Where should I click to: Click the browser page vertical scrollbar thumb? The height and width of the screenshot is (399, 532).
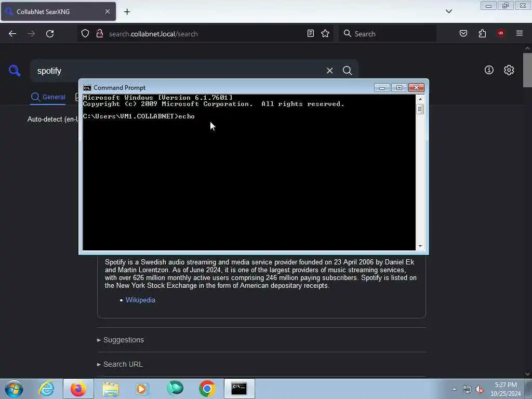coord(527,70)
